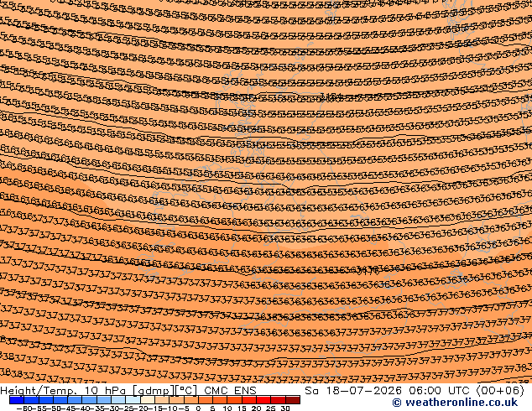Click the lightest blue legend swatch

click(133, 400)
